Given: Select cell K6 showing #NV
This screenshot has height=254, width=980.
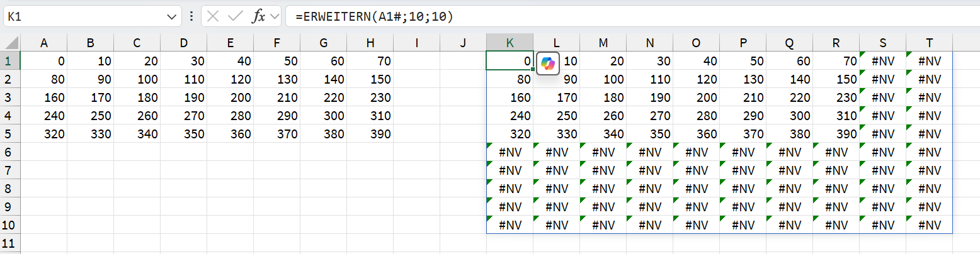Looking at the screenshot, I should (510, 152).
